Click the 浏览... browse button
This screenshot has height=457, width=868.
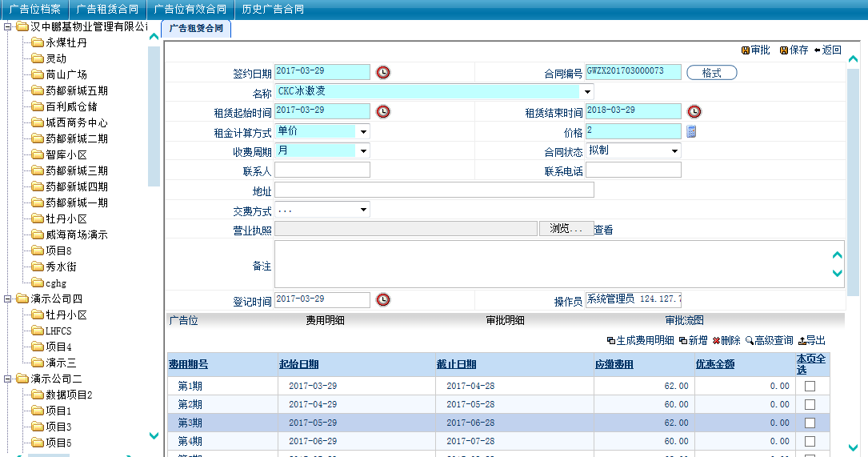pyautogui.click(x=566, y=229)
